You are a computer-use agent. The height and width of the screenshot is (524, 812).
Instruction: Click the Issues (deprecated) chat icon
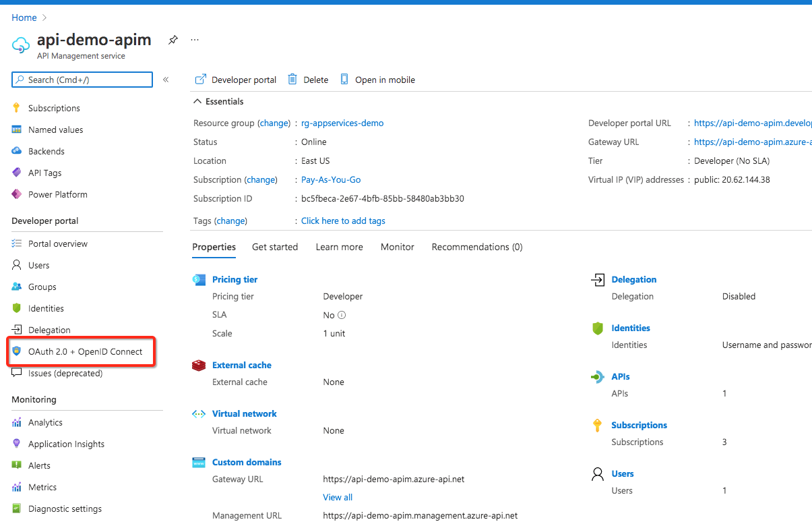pyautogui.click(x=17, y=373)
